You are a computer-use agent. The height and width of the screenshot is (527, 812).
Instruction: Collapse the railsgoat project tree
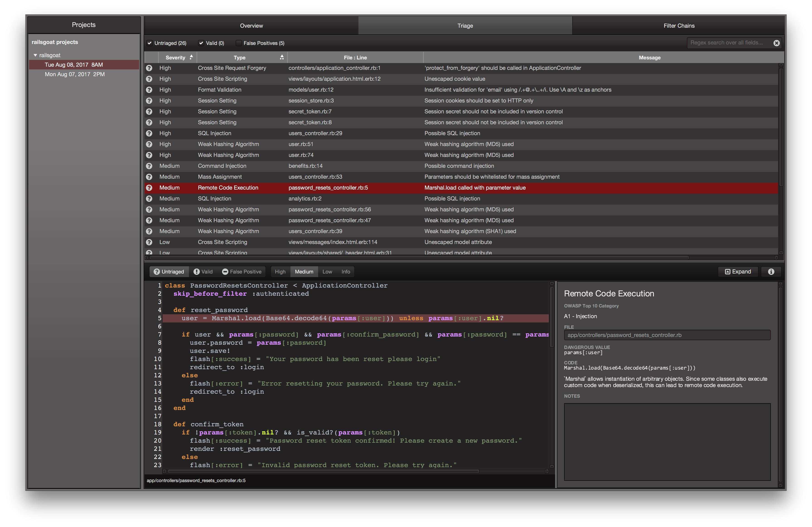(x=35, y=55)
